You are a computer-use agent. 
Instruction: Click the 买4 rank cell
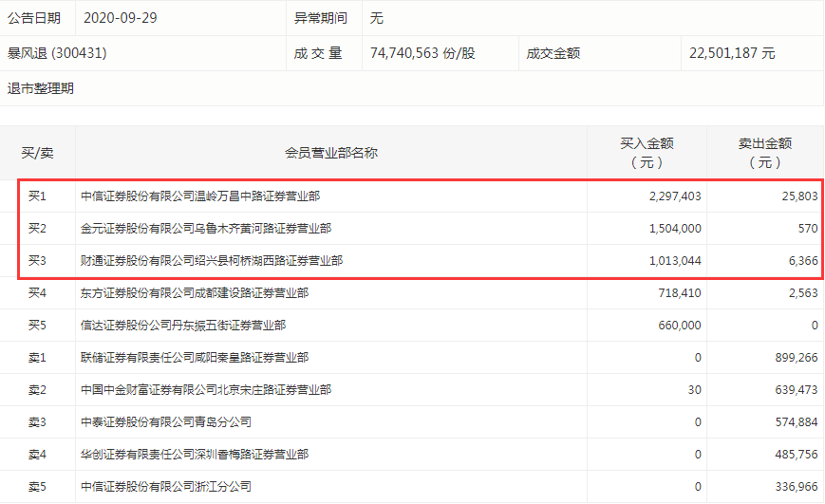coord(37,293)
